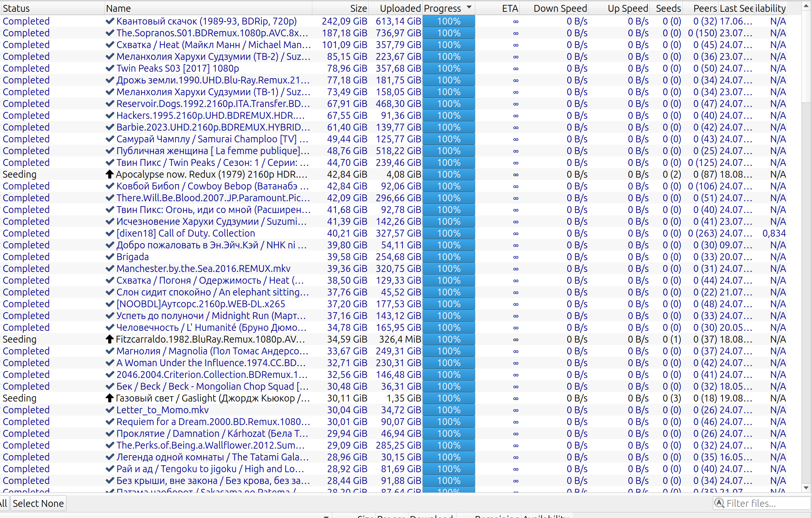Click the seeding arrow icon for Gaslight
Viewport: 812px width, 518px height.
(x=109, y=398)
